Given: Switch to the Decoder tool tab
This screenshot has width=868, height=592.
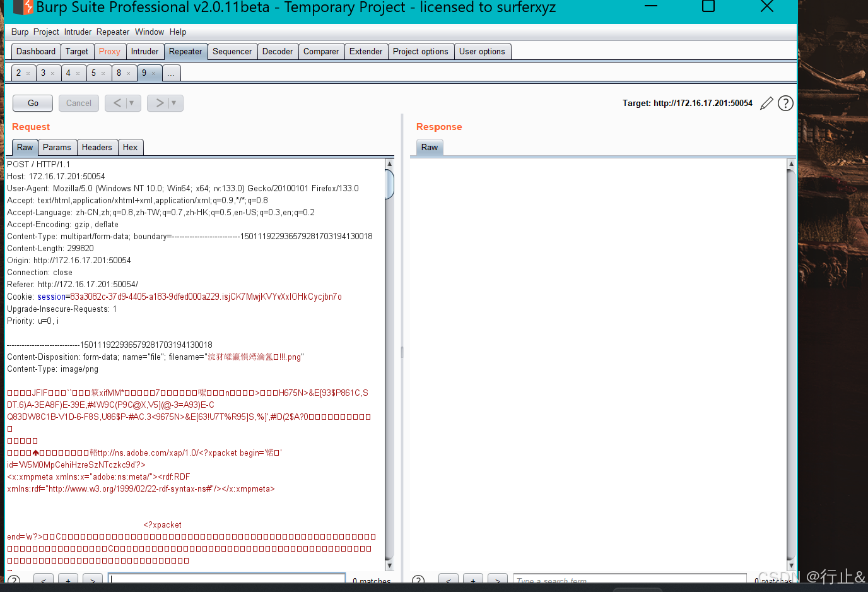Looking at the screenshot, I should (x=278, y=52).
